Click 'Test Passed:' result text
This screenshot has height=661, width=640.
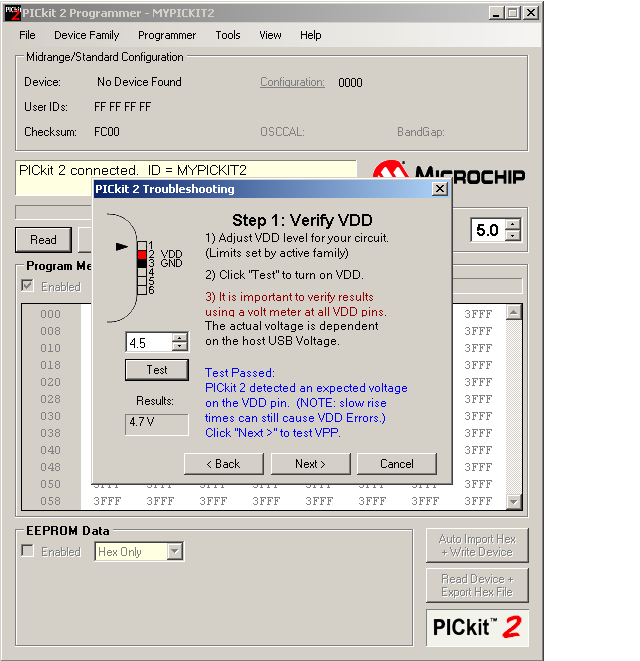tap(239, 373)
